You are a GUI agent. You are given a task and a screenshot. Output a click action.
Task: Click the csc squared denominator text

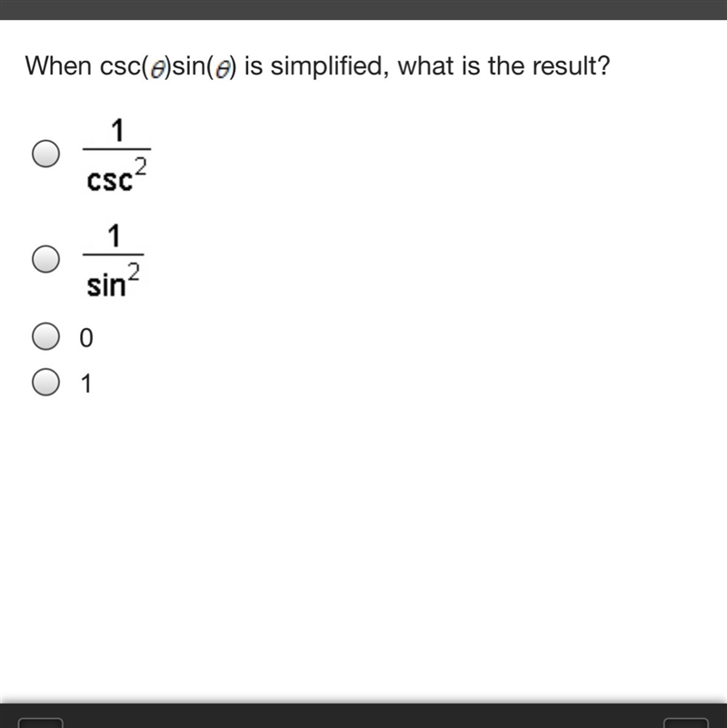click(116, 175)
